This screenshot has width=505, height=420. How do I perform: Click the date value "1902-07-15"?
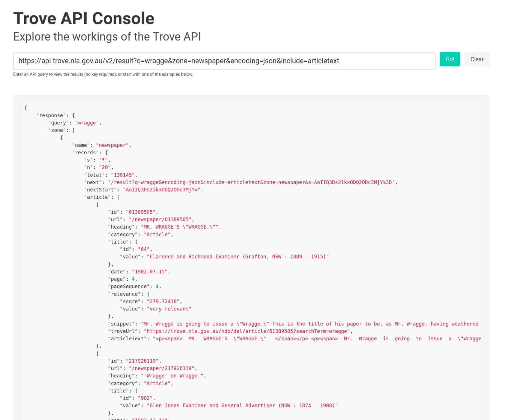(x=150, y=272)
